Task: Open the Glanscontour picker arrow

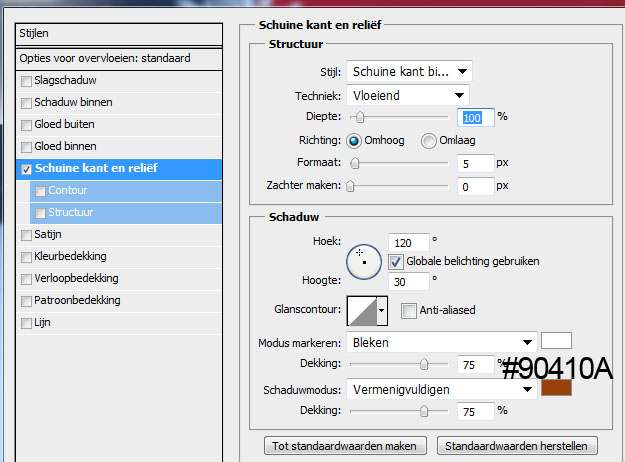Action: tap(382, 311)
